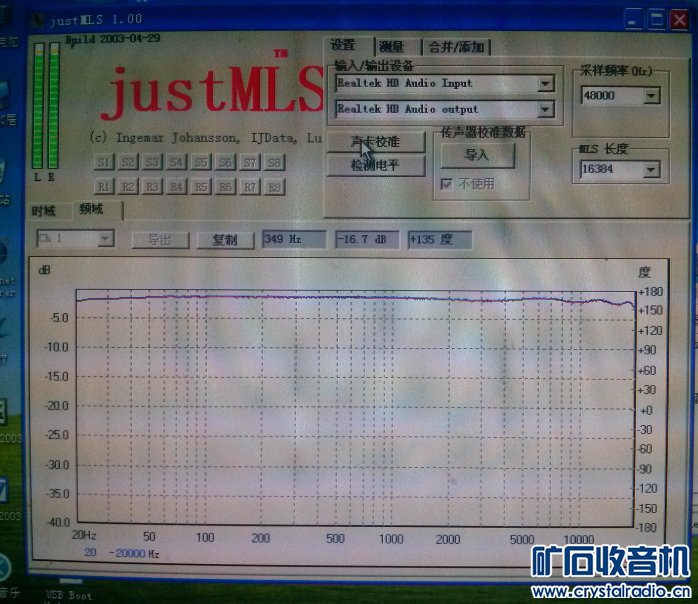Click the +135 度 phase readout field
The image size is (698, 604).
click(x=439, y=239)
